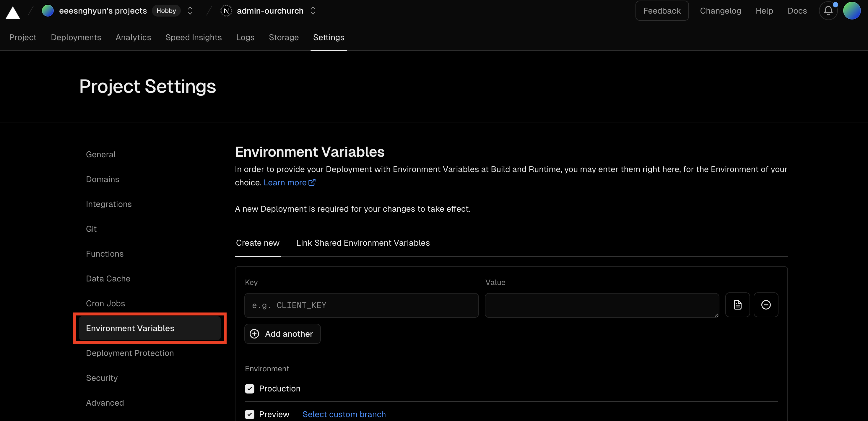Open the Deployments tab
Image resolution: width=868 pixels, height=421 pixels.
coord(76,38)
